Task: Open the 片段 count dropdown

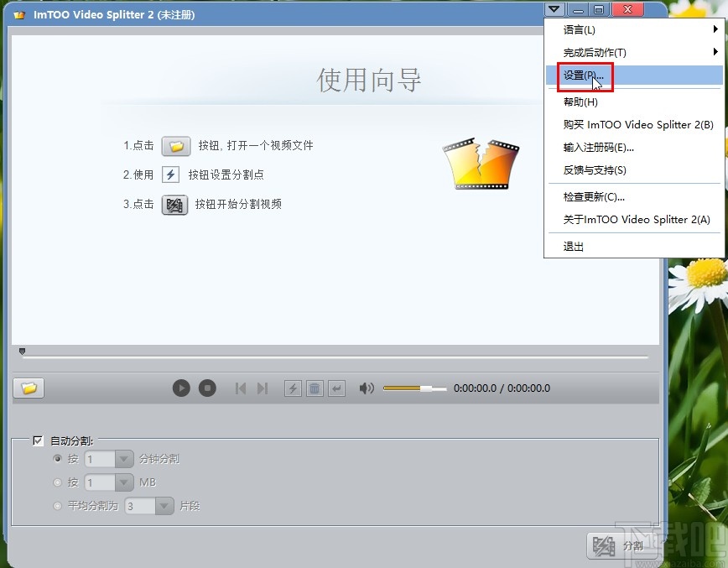Action: pos(164,506)
